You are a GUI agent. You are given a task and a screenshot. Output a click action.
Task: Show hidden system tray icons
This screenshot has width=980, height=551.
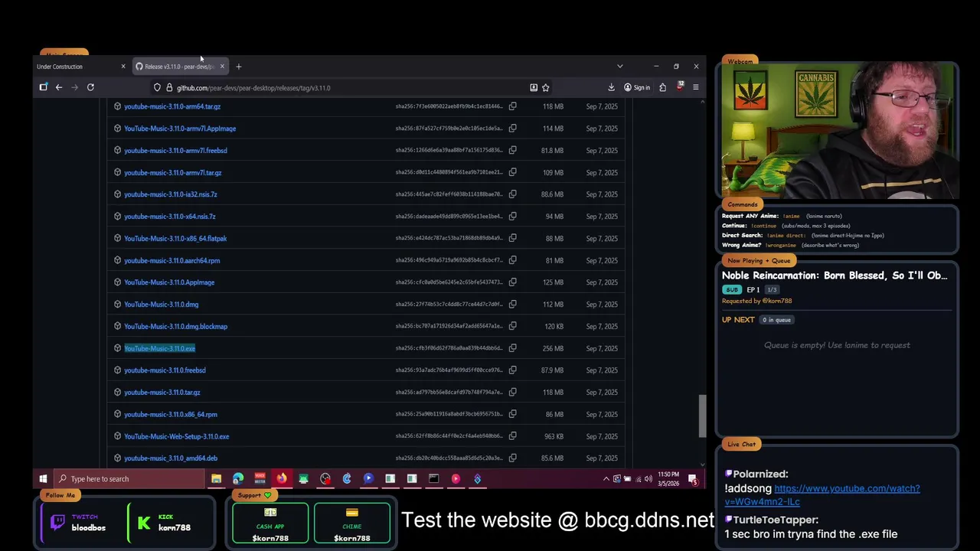[x=606, y=479]
